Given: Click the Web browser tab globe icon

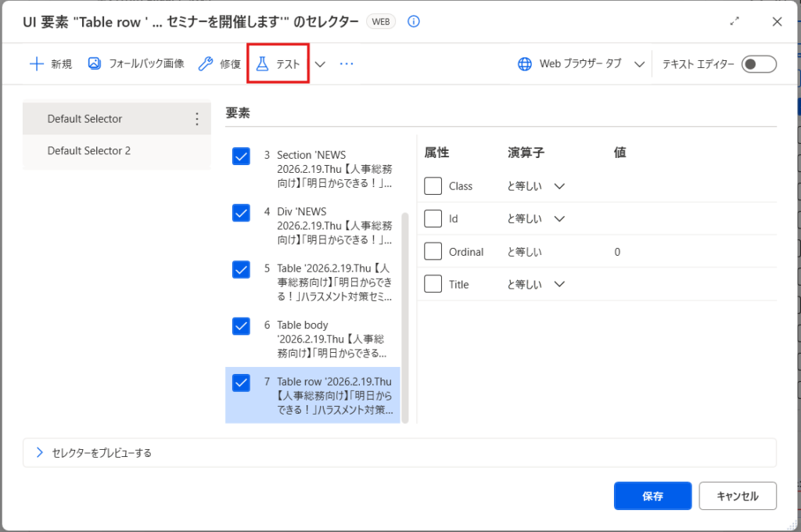Looking at the screenshot, I should pos(526,64).
